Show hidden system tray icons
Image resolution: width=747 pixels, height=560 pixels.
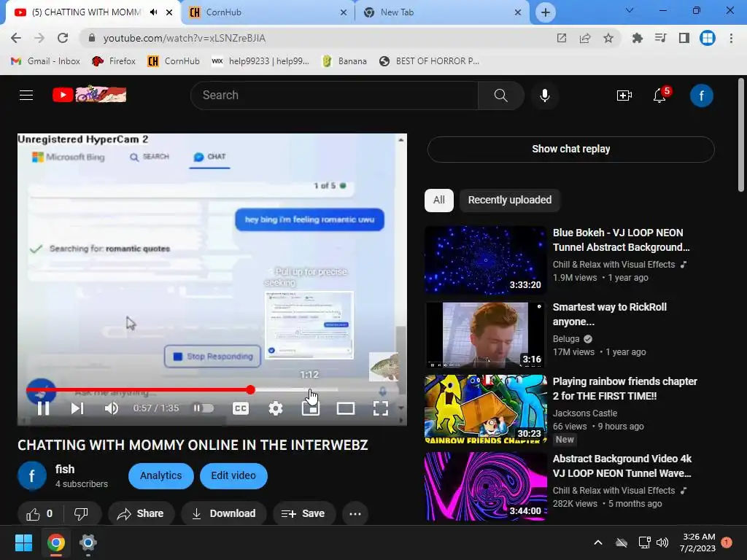[x=598, y=542]
